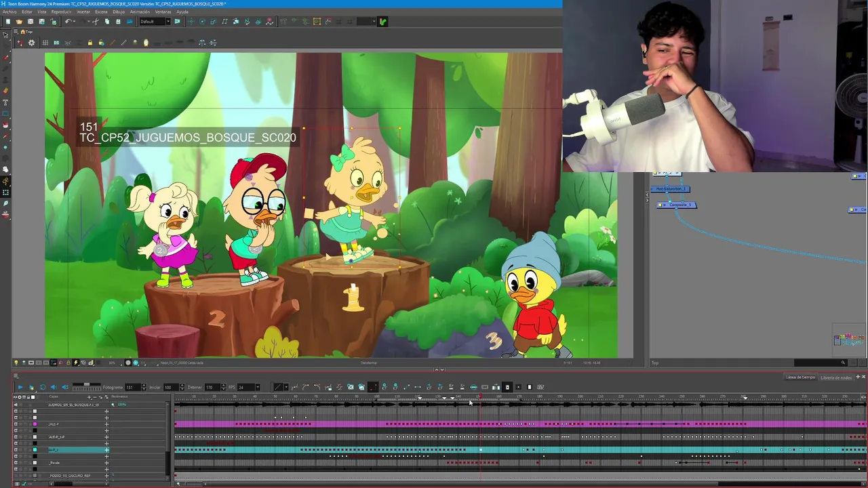The width and height of the screenshot is (868, 488).
Task: Select the JUEGOS_EN_EL_BOSQUE audio layer
Action: 73,405
